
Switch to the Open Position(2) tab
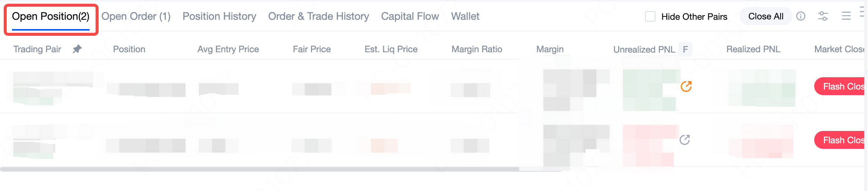tap(51, 16)
